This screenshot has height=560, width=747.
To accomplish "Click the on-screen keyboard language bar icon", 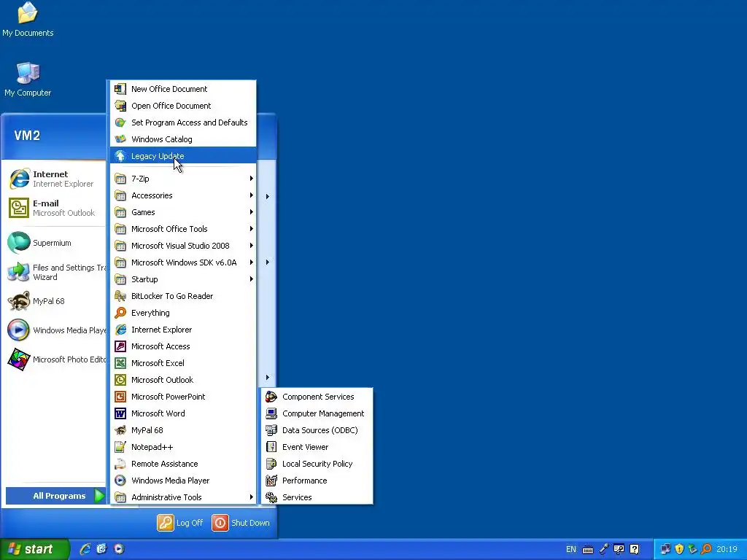I will pos(588,550).
